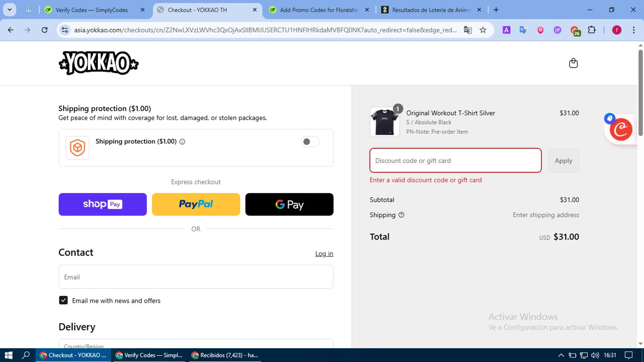Expand the tab search dropdown
This screenshot has width=644, height=362.
point(9,9)
